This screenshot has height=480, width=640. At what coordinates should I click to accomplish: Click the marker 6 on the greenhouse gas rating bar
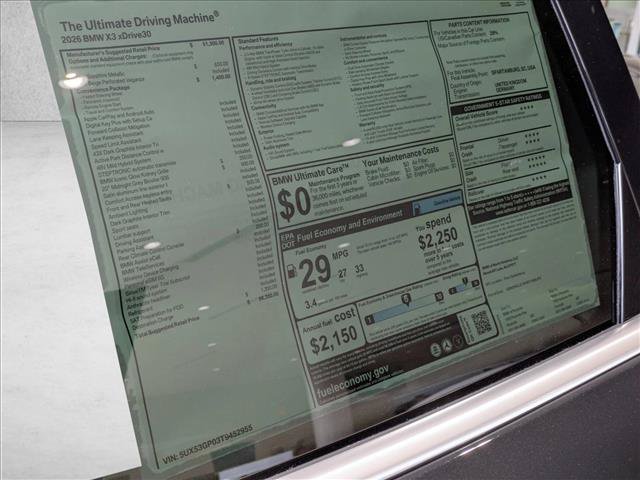point(406,300)
